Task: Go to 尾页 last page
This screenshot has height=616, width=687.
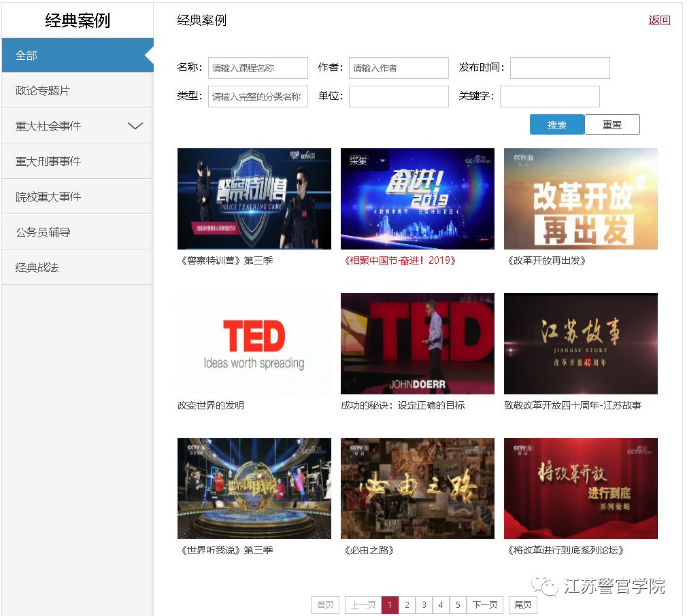Action: 523,605
